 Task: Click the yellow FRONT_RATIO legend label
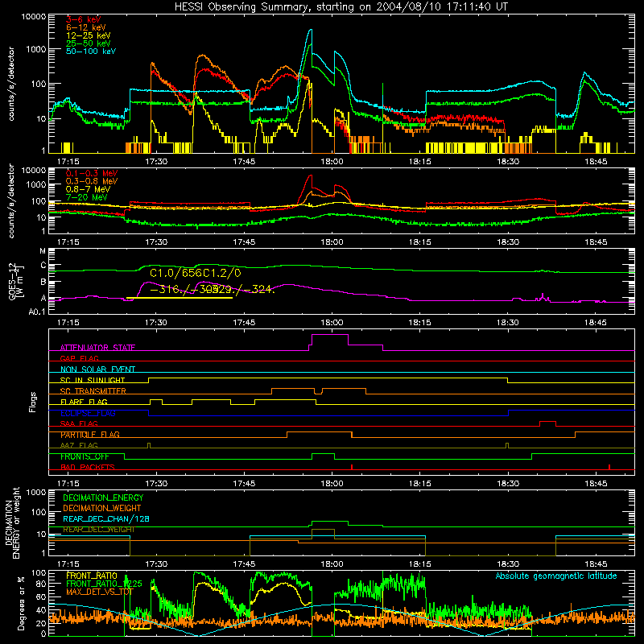tap(92, 576)
